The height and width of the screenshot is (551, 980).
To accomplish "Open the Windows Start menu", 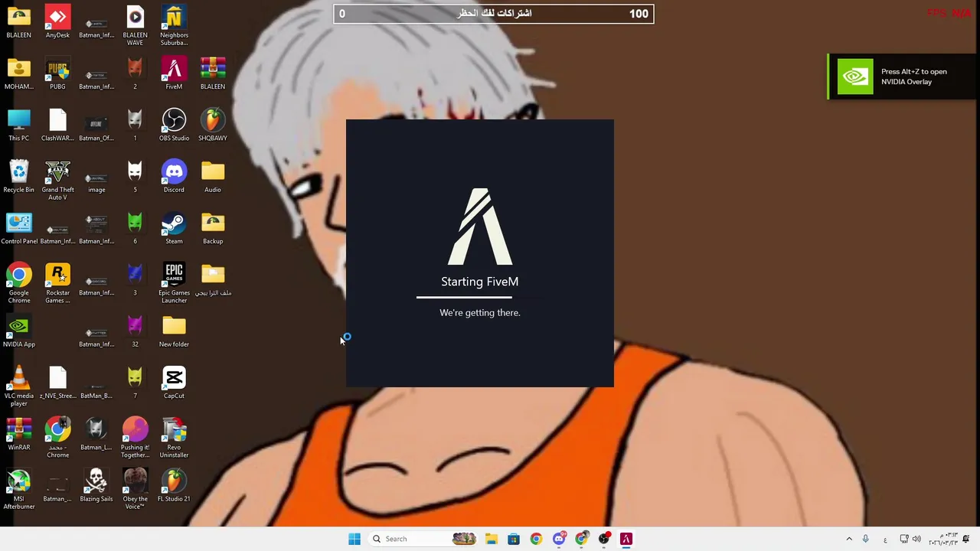I will pos(354,539).
